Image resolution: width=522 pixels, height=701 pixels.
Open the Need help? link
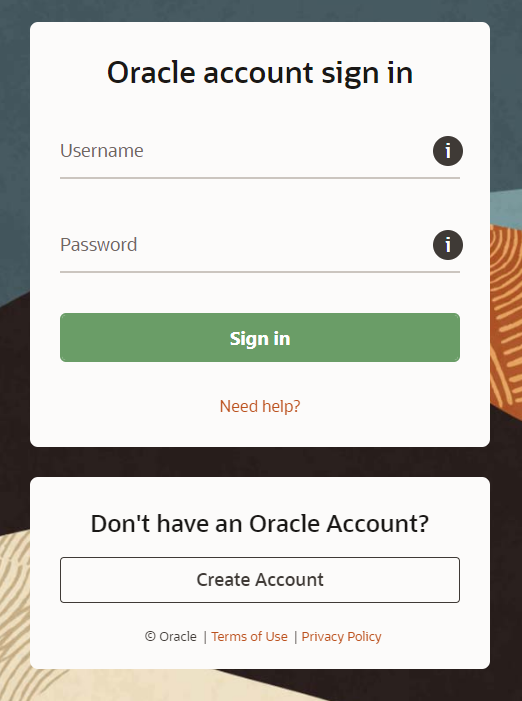coord(260,406)
